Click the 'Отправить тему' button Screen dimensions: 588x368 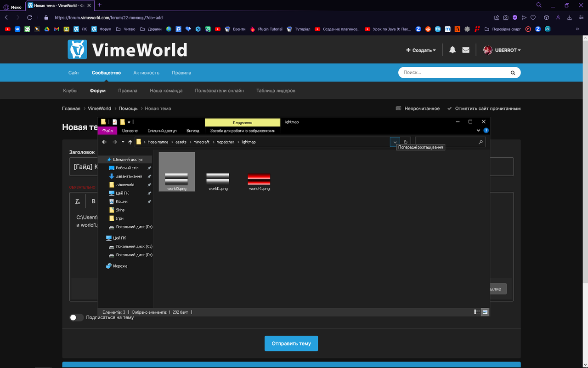tap(291, 344)
